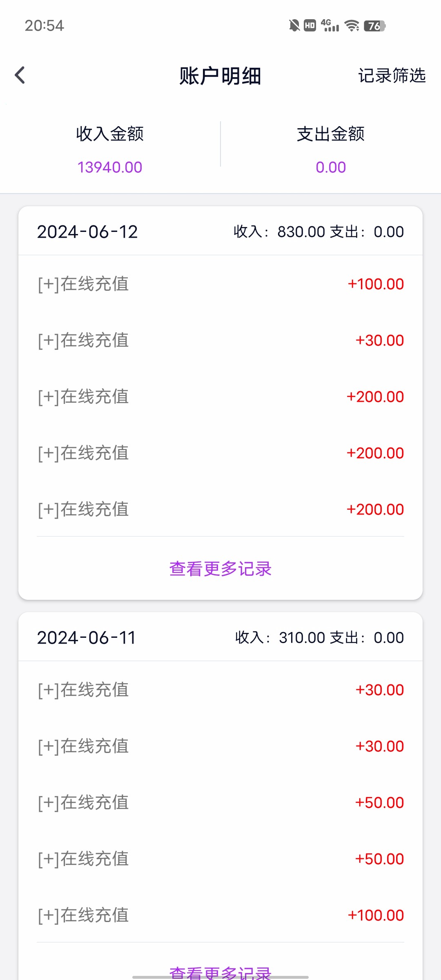Select the 收入金额 13940.00 summary
This screenshot has height=980, width=441.
(110, 150)
